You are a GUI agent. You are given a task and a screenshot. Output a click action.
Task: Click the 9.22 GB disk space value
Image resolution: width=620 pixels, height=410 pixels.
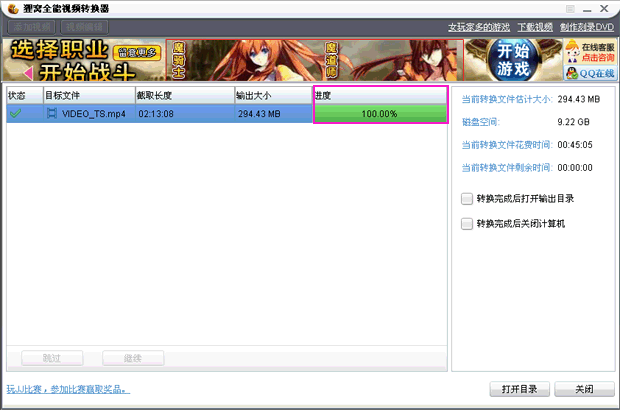pyautogui.click(x=573, y=122)
